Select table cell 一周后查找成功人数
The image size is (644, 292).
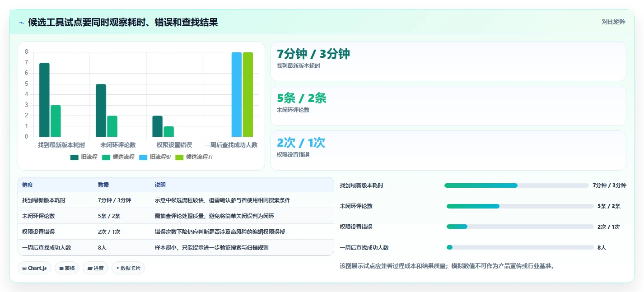(x=47, y=248)
